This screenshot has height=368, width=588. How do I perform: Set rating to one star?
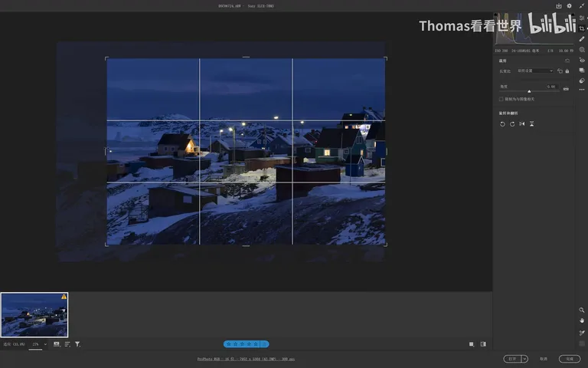tap(229, 344)
